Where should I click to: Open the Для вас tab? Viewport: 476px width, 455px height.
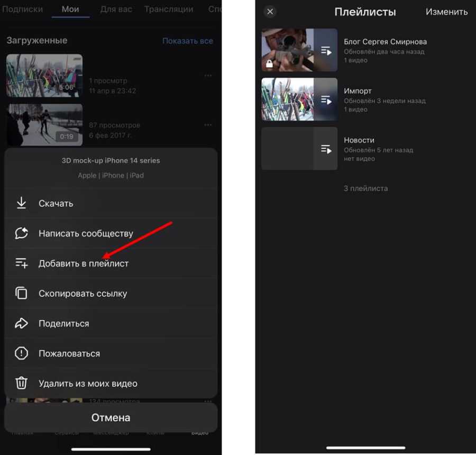116,10
